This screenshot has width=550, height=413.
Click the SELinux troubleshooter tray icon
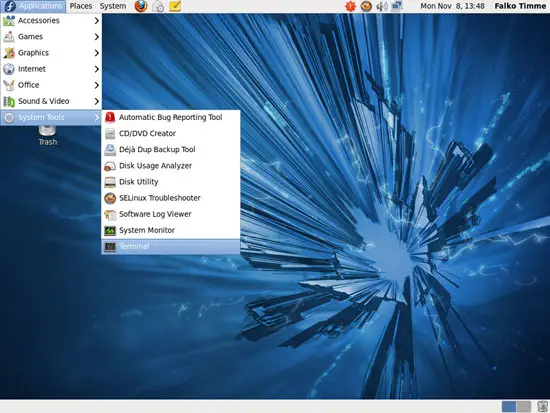(x=366, y=6)
